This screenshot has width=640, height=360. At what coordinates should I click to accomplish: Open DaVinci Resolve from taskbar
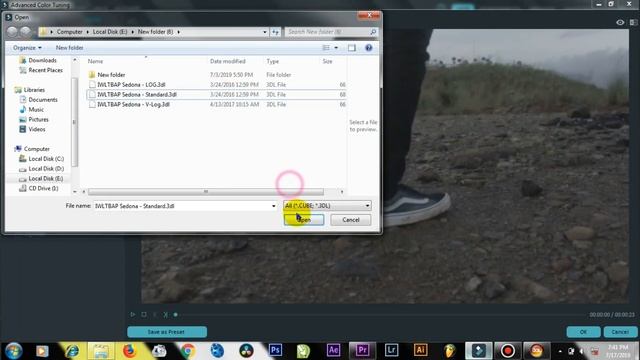pyautogui.click(x=246, y=351)
